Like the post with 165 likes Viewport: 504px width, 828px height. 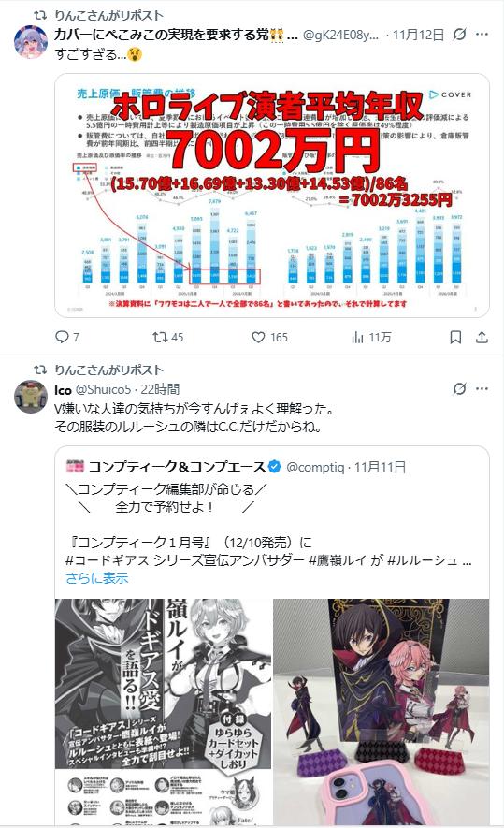pyautogui.click(x=258, y=337)
